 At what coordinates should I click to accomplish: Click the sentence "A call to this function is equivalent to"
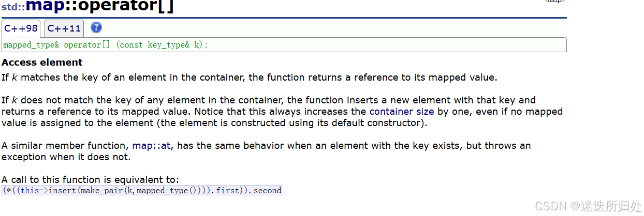(x=90, y=180)
